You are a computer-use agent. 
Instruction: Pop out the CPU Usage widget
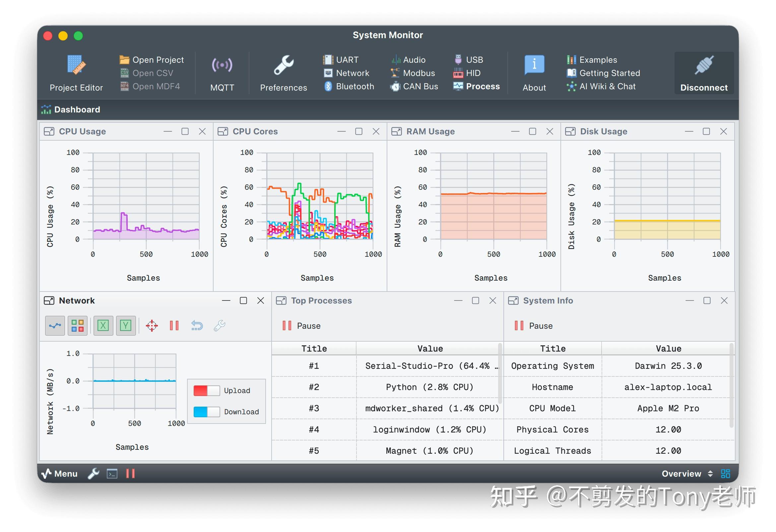(49, 132)
